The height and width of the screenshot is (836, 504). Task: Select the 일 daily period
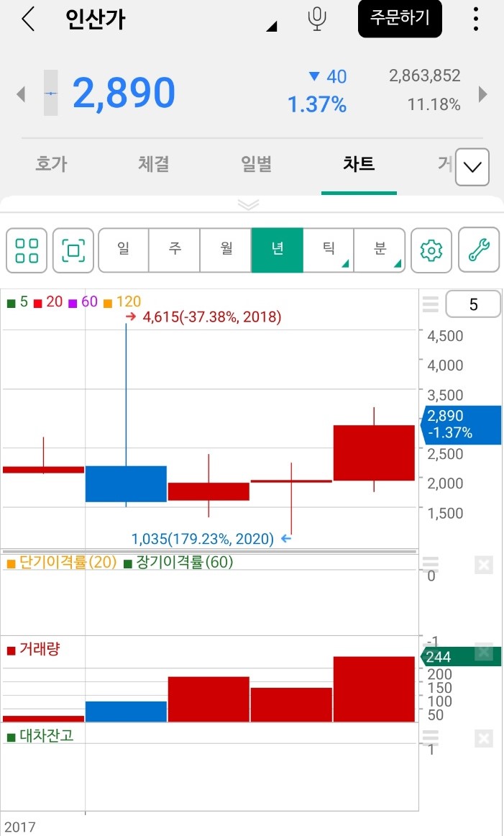124,250
